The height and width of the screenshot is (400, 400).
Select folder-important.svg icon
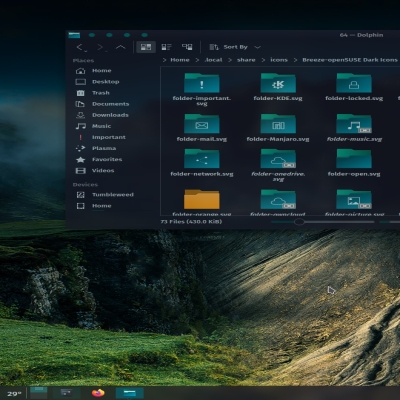[202, 83]
